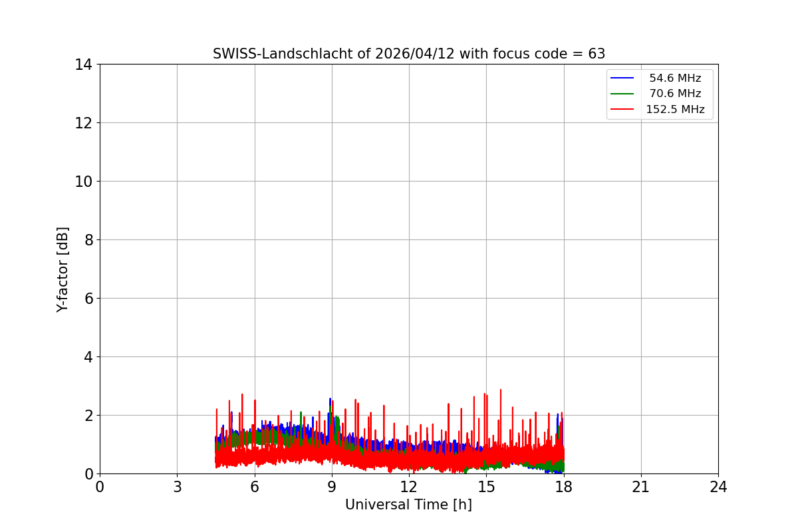Click y-axis tick label '10'
Viewport: 798px width, 532px height.
pyautogui.click(x=84, y=182)
